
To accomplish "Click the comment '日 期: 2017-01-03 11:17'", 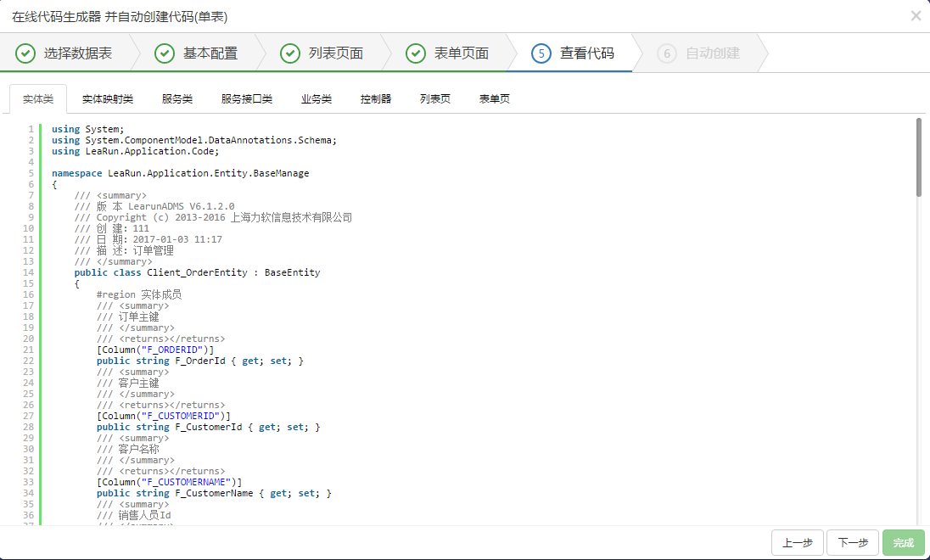I will tap(148, 239).
